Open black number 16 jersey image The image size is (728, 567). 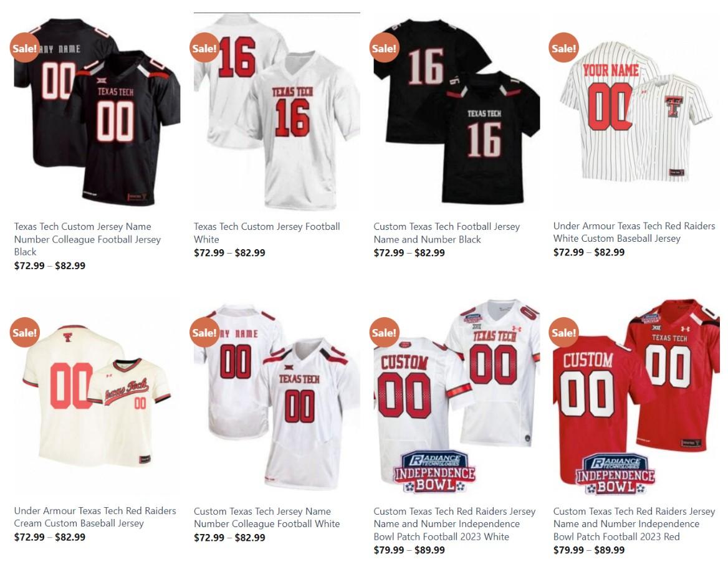coord(456,112)
